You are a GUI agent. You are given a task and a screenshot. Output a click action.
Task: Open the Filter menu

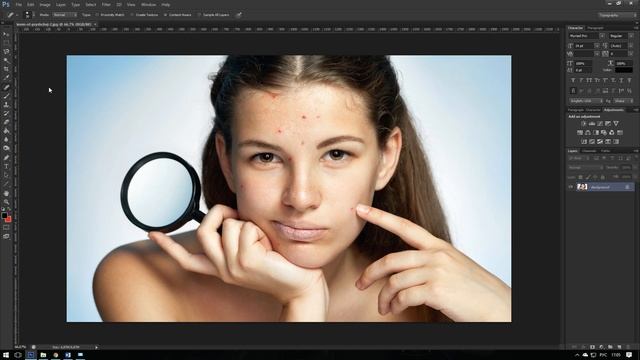[x=106, y=4]
